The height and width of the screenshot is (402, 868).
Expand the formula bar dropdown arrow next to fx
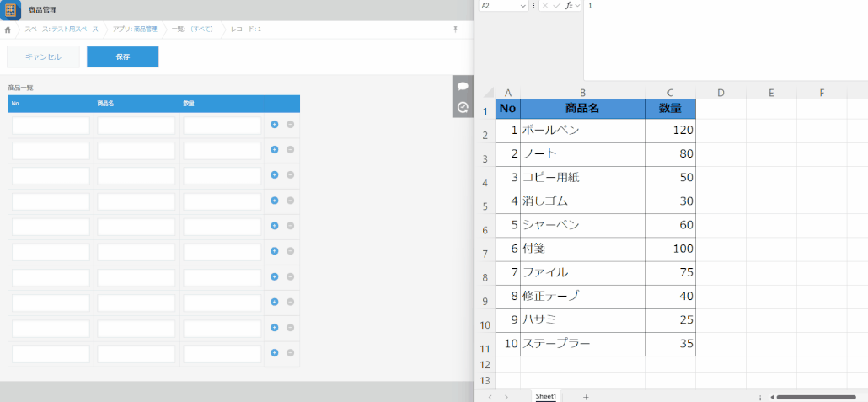[x=578, y=6]
